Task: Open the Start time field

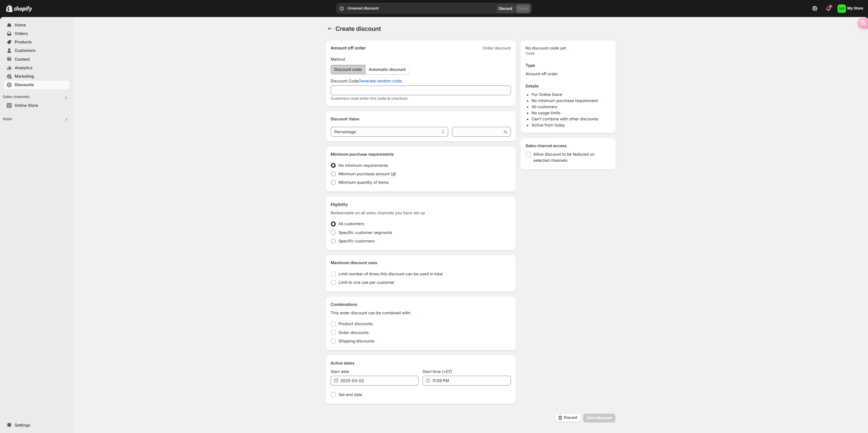Action: tap(467, 381)
